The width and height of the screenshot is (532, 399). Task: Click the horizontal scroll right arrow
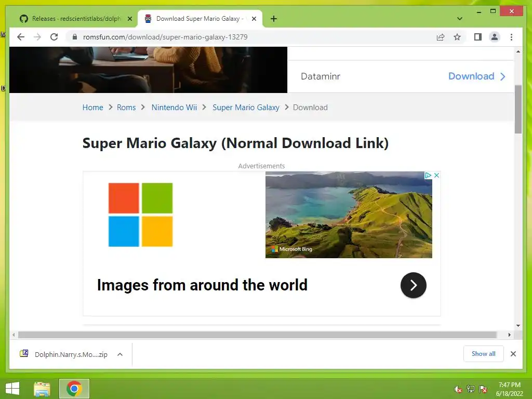click(x=509, y=335)
